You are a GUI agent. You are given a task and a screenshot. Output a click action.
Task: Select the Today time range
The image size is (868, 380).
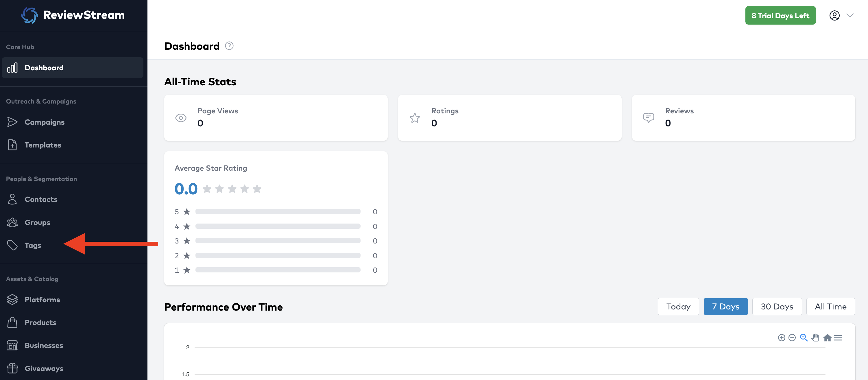coord(678,307)
